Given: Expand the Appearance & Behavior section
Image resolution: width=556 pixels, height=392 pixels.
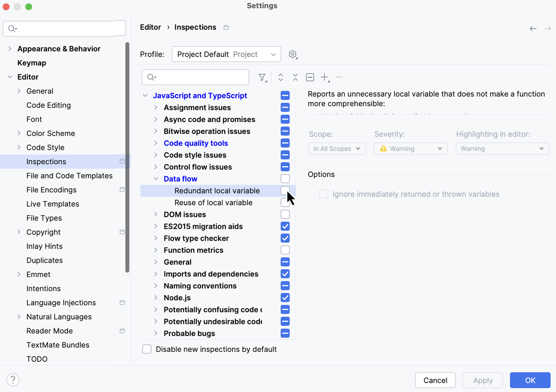Looking at the screenshot, I should pyautogui.click(x=10, y=49).
